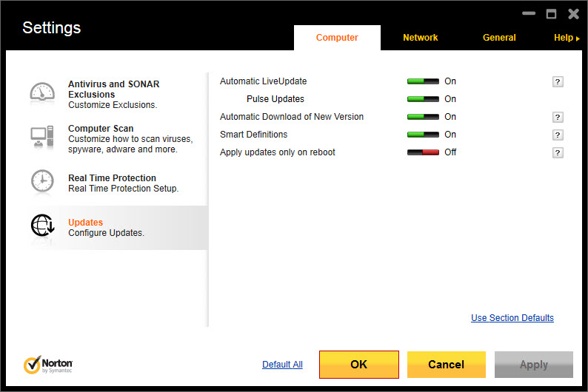Open help for Smart Definitions
Screen dimensions: 588x392
(558, 135)
